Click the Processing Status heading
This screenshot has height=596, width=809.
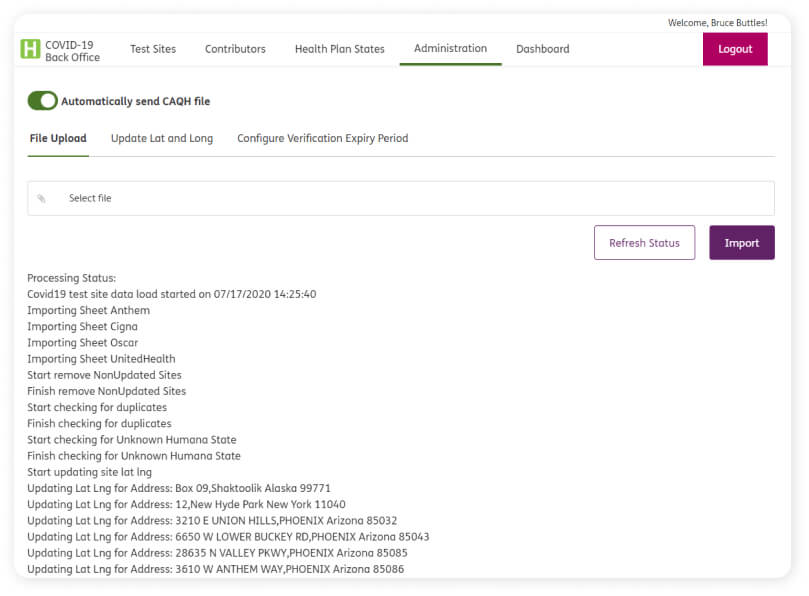coord(71,278)
